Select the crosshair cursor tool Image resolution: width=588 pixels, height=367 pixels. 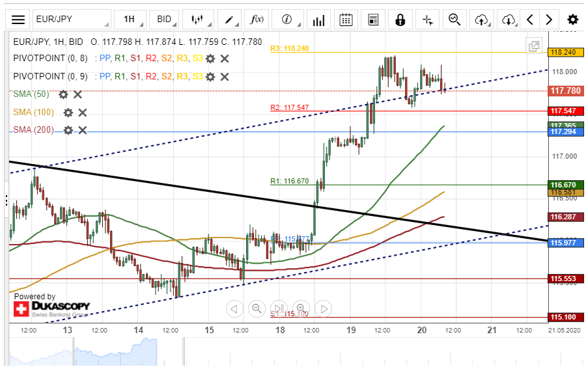tap(428, 20)
